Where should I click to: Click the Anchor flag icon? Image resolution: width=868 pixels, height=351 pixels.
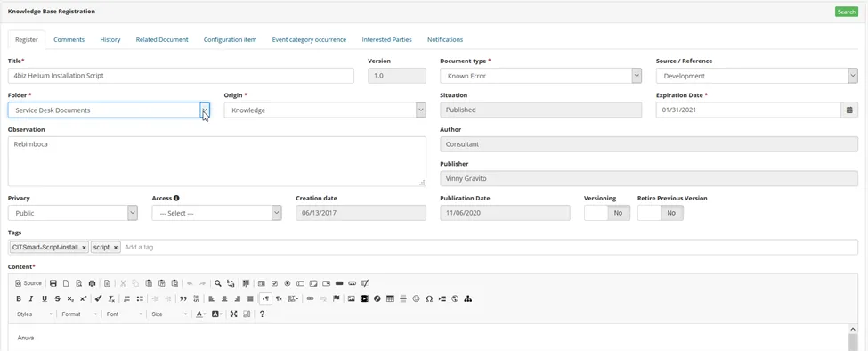(336, 298)
